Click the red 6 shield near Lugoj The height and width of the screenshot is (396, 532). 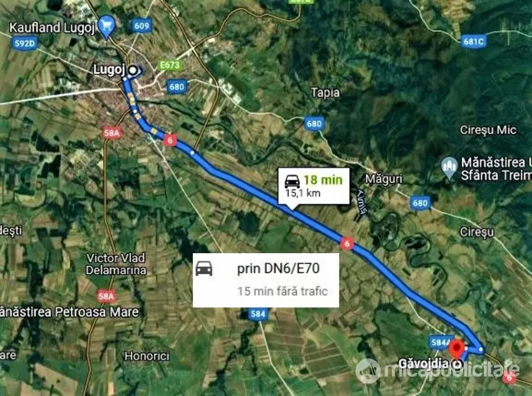(x=170, y=140)
